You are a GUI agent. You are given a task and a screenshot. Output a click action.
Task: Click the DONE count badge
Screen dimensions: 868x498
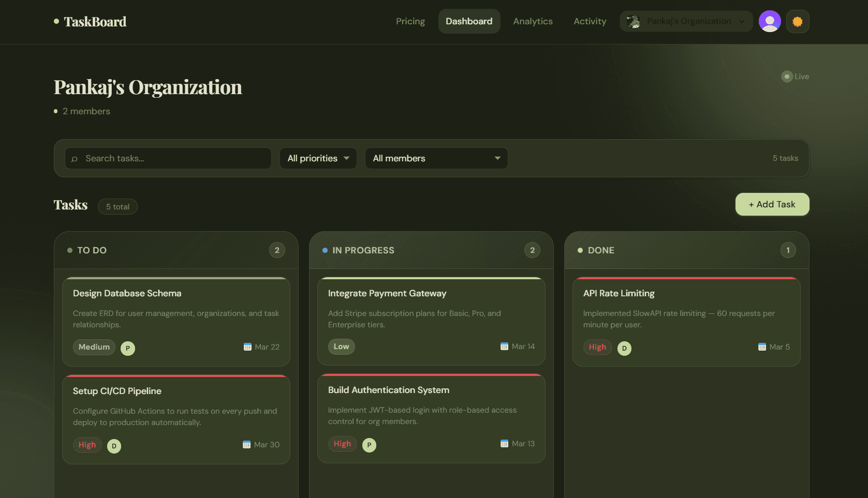[x=788, y=250]
